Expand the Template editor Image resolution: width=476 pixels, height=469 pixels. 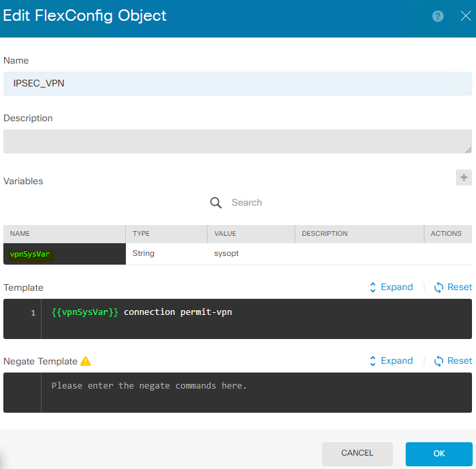click(x=391, y=287)
